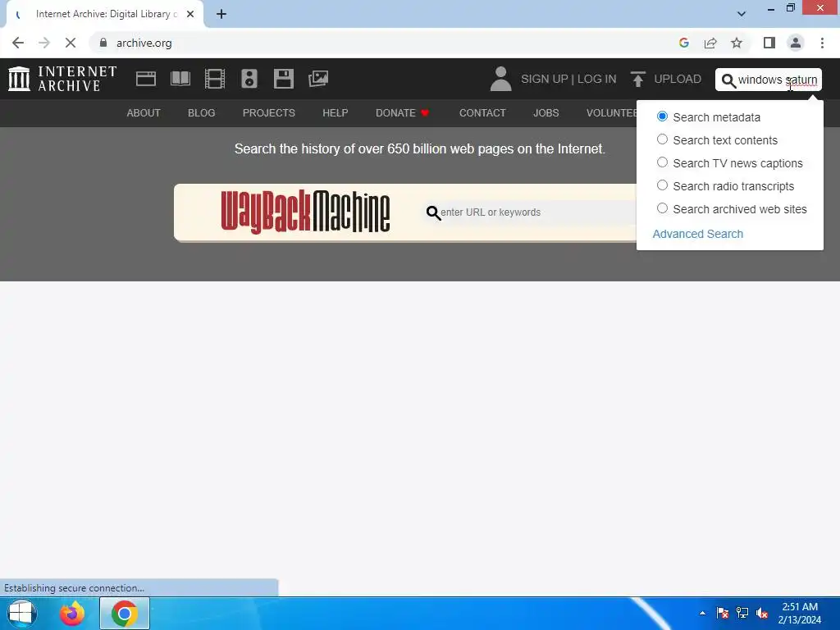Open the PROJECTS menu item

click(x=269, y=113)
